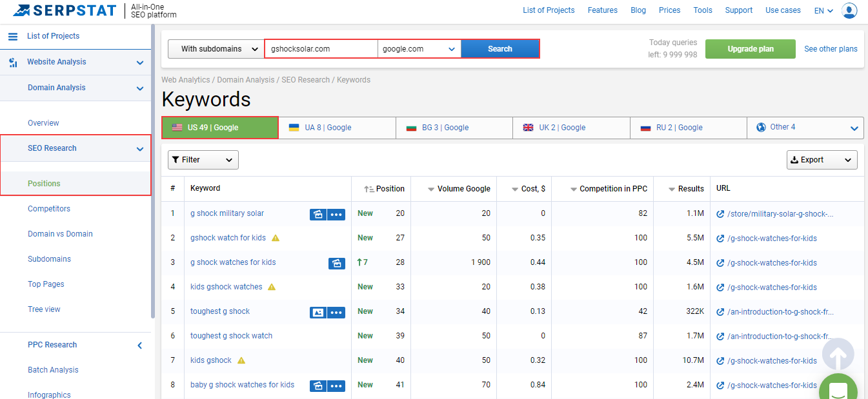Open the /g-shock-watches-for-kids URL in kids gshock row
This screenshot has height=399, width=868.
pos(772,361)
